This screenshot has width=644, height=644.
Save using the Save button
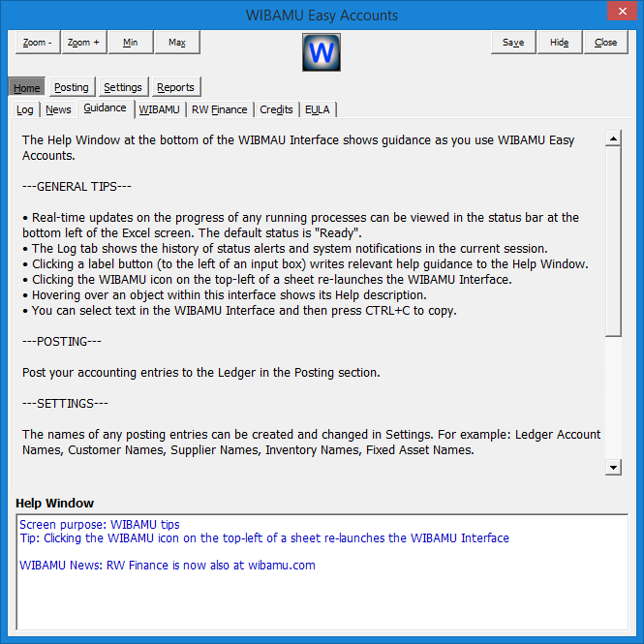[513, 43]
